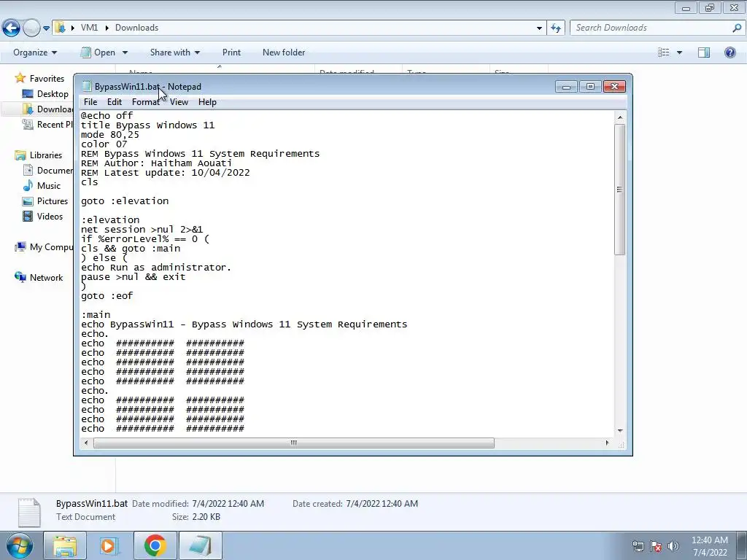
Task: Click the search magnifier icon
Action: point(737,28)
